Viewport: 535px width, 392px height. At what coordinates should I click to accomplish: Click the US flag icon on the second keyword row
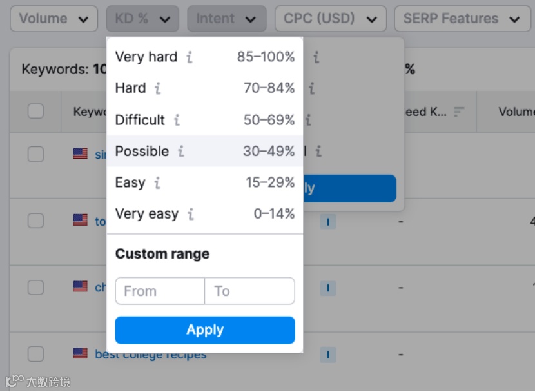[80, 220]
